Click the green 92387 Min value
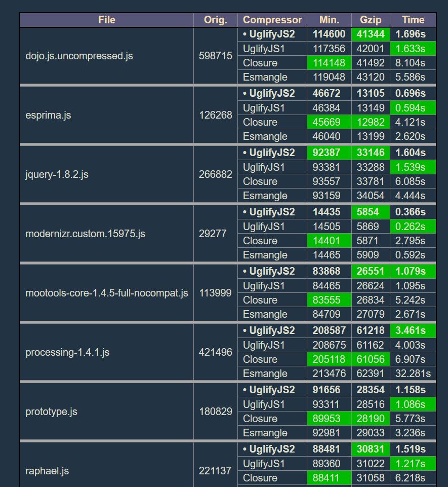The image size is (448, 487). coord(329,153)
